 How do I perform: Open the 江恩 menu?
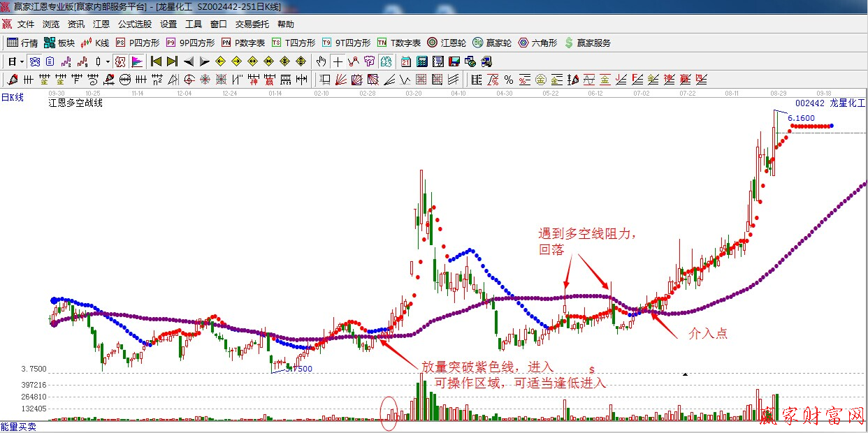click(x=101, y=24)
